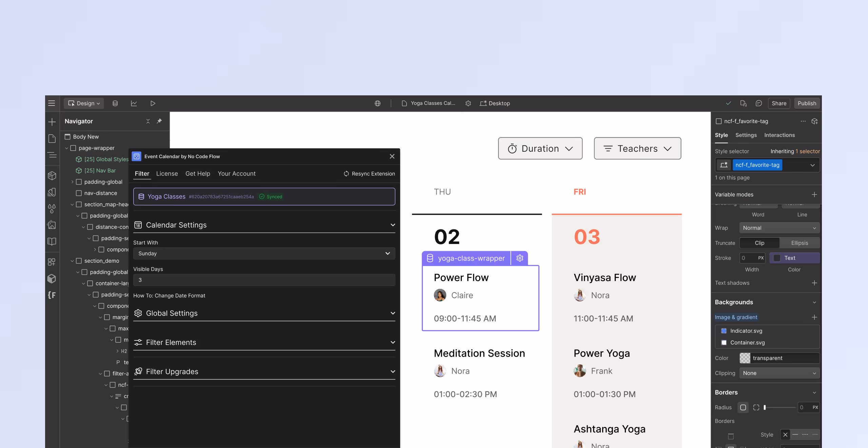Switch to the Interactions tab
This screenshot has height=448, width=868.
pos(779,135)
